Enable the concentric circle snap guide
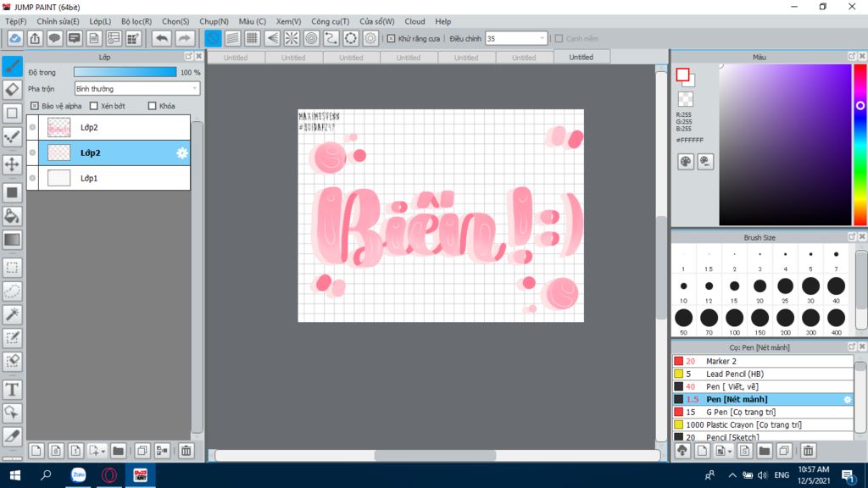 click(312, 38)
